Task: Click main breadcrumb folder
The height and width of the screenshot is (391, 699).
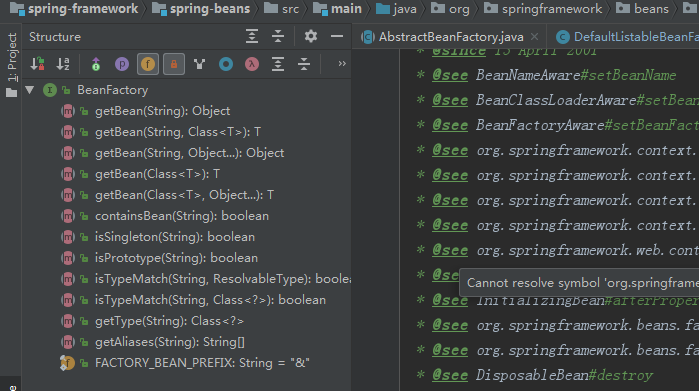Action: pos(346,8)
